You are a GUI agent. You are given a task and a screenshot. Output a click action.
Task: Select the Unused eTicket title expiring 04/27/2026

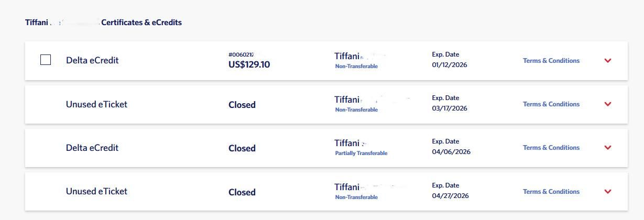tap(96, 191)
